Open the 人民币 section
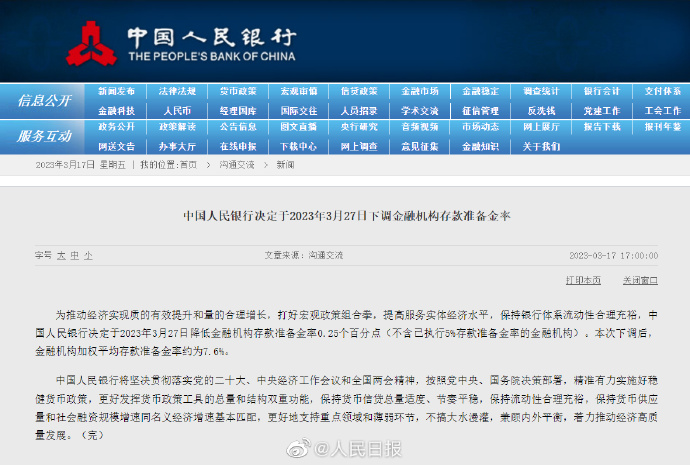 coord(177,111)
